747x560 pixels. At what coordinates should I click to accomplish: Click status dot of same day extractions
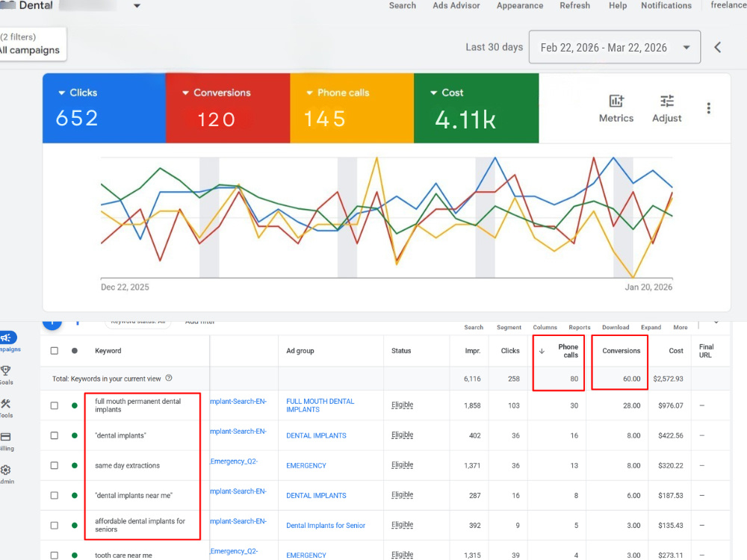pos(74,465)
